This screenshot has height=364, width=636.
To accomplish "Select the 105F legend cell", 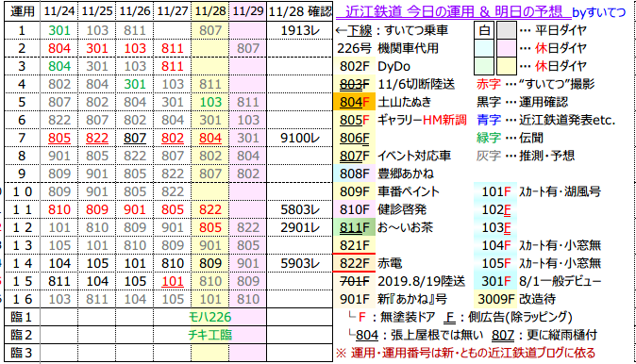I will (495, 263).
